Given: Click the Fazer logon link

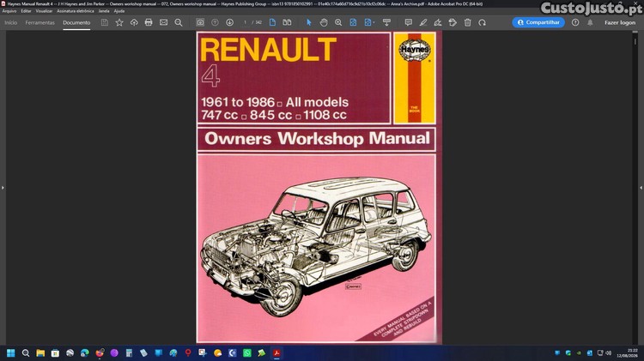Looking at the screenshot, I should click(x=620, y=22).
